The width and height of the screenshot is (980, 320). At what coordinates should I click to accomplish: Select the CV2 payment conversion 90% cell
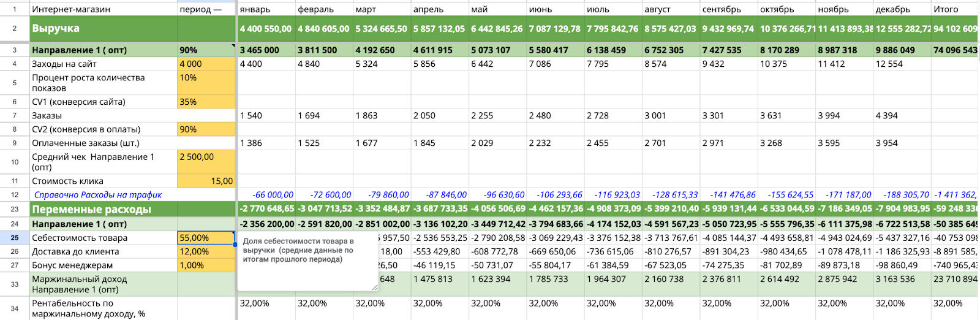[x=206, y=129]
